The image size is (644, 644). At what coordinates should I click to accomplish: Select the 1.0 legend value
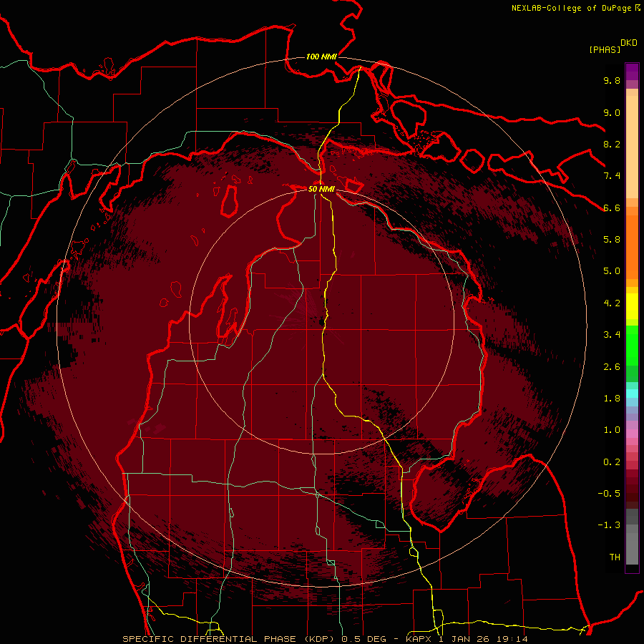(612, 430)
